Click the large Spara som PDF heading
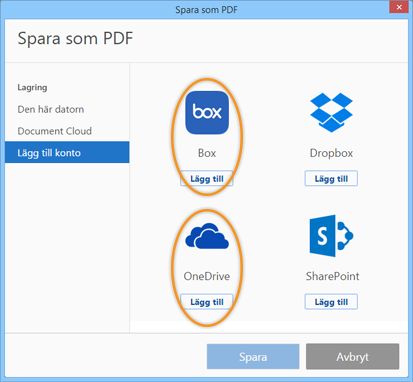413x382 pixels. coord(75,38)
